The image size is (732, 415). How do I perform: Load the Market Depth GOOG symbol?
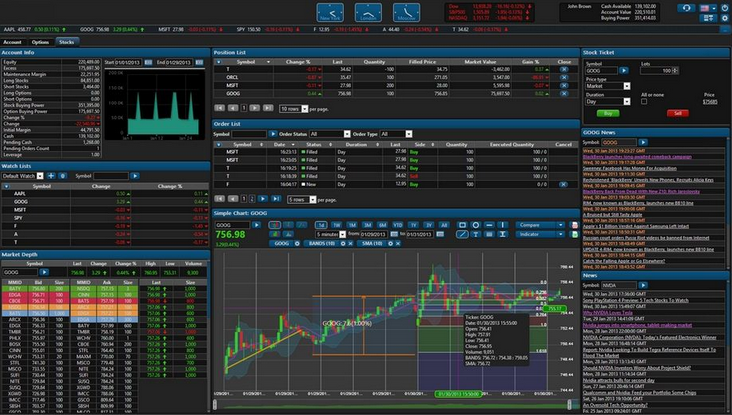coord(44,272)
